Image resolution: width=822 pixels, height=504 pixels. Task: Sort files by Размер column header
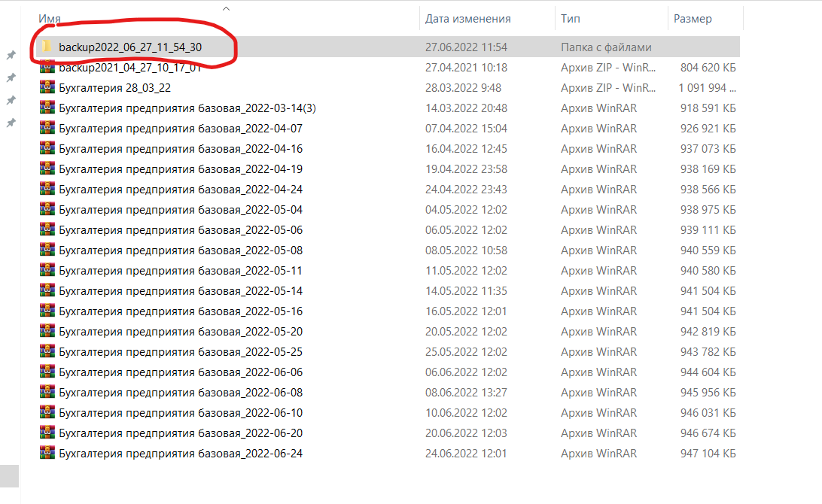point(693,19)
